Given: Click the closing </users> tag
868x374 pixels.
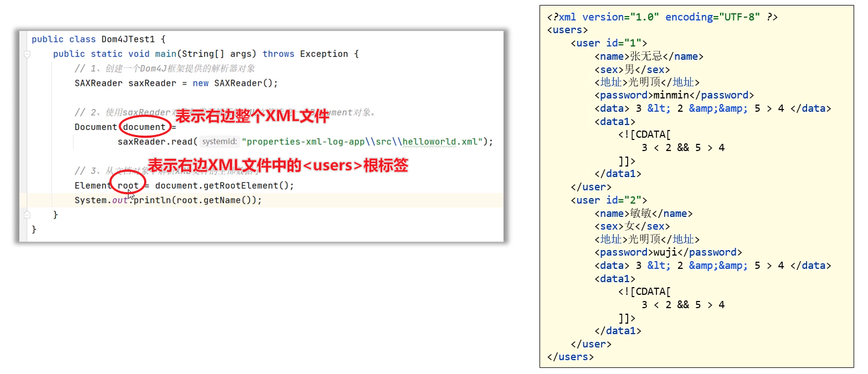Looking at the screenshot, I should point(570,357).
